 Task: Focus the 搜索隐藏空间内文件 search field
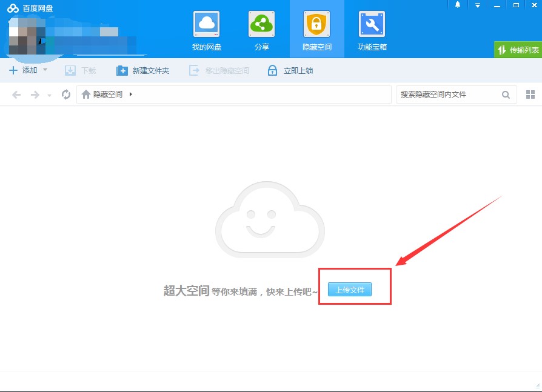coord(457,95)
